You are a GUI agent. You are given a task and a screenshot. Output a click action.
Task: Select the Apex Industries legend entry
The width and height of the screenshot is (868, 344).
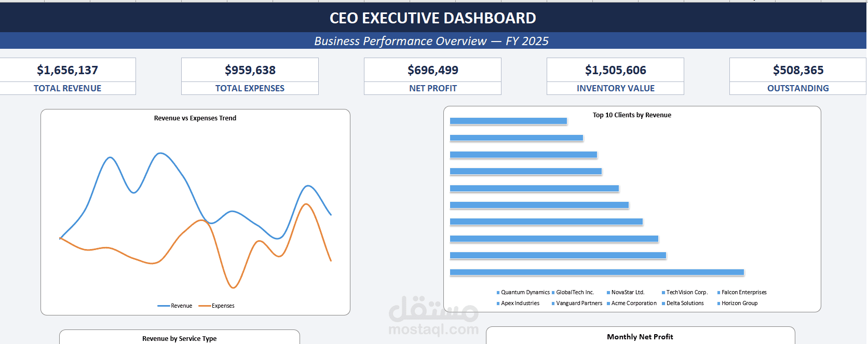[520, 304]
